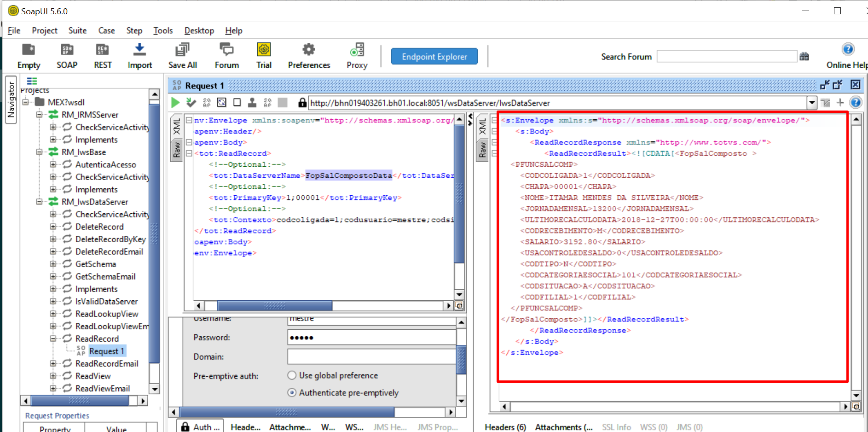The width and height of the screenshot is (868, 432).
Task: Click the forum search binoculars icon
Action: click(x=804, y=57)
